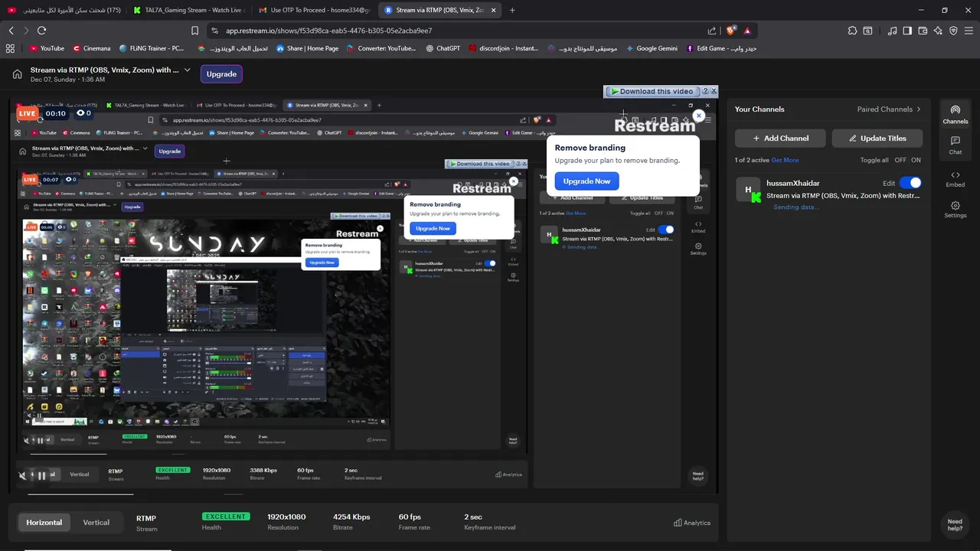
Task: Set Toggle all to ON
Action: click(x=916, y=160)
